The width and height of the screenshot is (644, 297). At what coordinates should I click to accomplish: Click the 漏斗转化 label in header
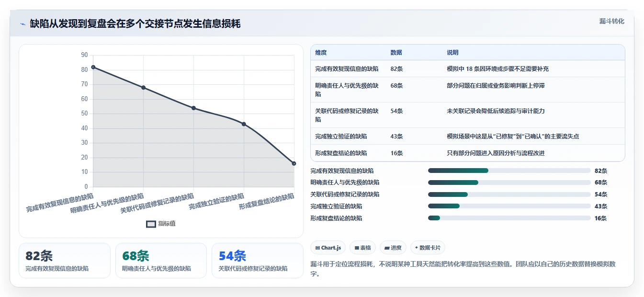[x=611, y=21]
